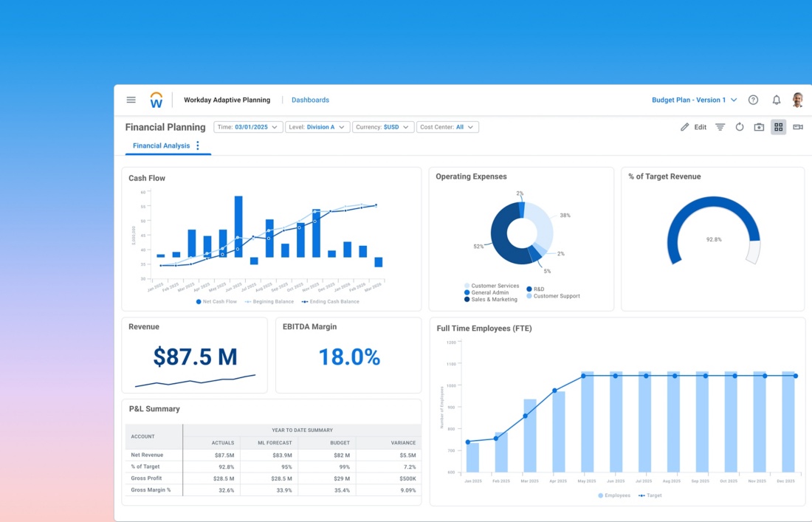Select the R&D slice color swatch
The image size is (812, 522).
click(x=529, y=289)
